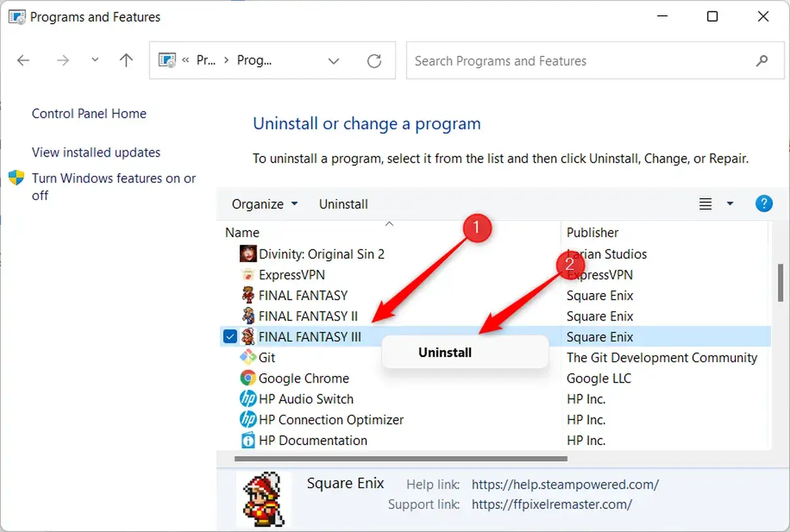Image resolution: width=790 pixels, height=532 pixels.
Task: Click the Back navigation arrow
Action: pos(24,61)
